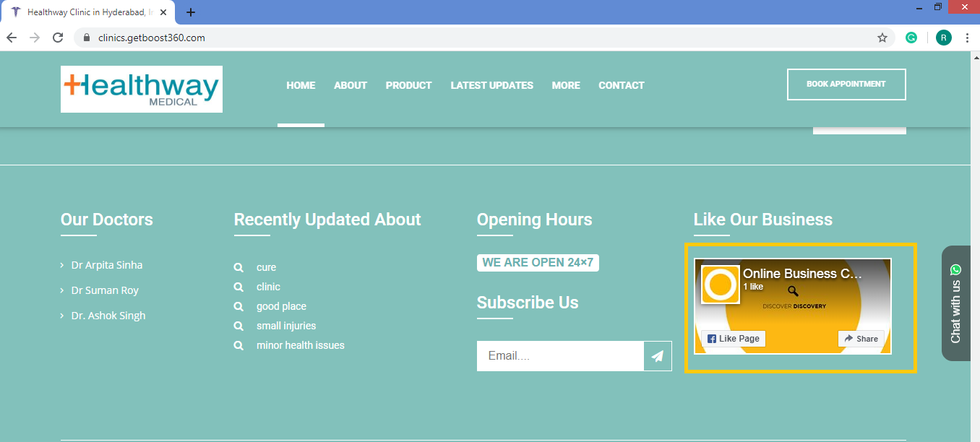This screenshot has height=442, width=980.
Task: Click the Subscribe Us heading
Action: click(528, 303)
